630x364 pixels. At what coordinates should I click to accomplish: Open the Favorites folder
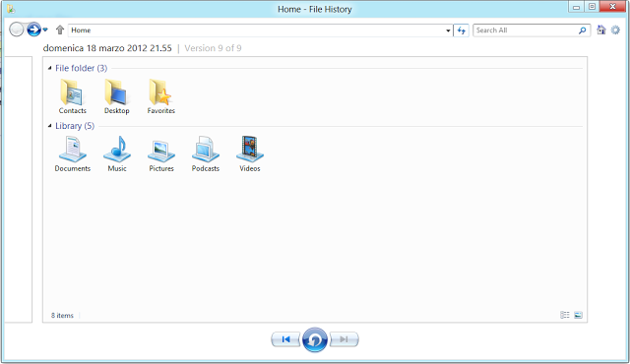(x=160, y=96)
